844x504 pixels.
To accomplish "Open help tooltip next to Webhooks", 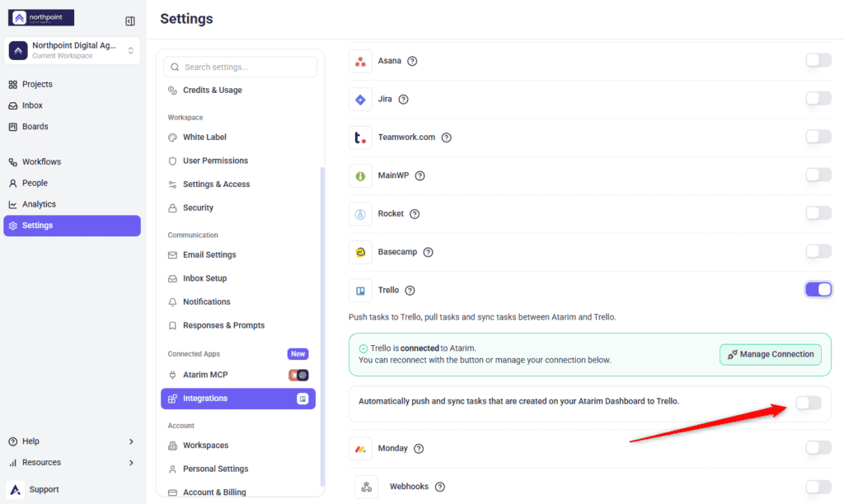I will click(440, 486).
